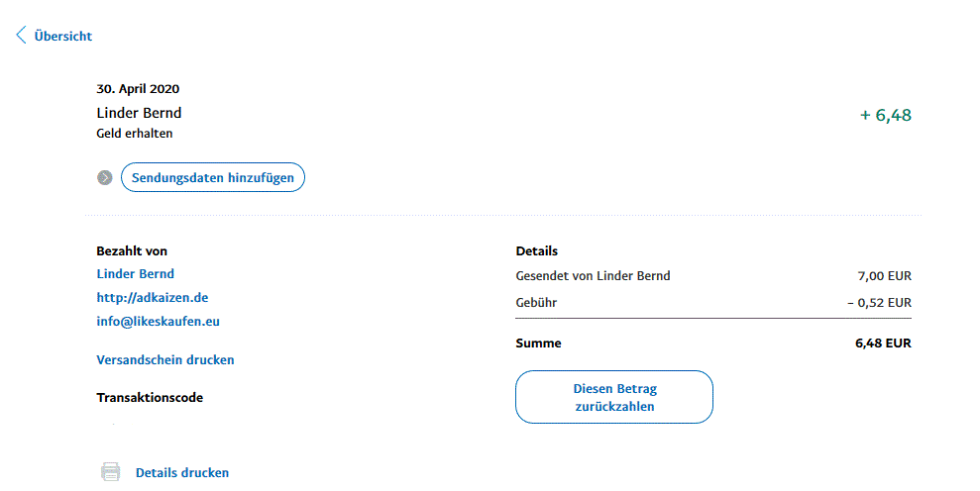980x491 pixels.
Task: Click the Transaktionscode label
Action: (149, 398)
